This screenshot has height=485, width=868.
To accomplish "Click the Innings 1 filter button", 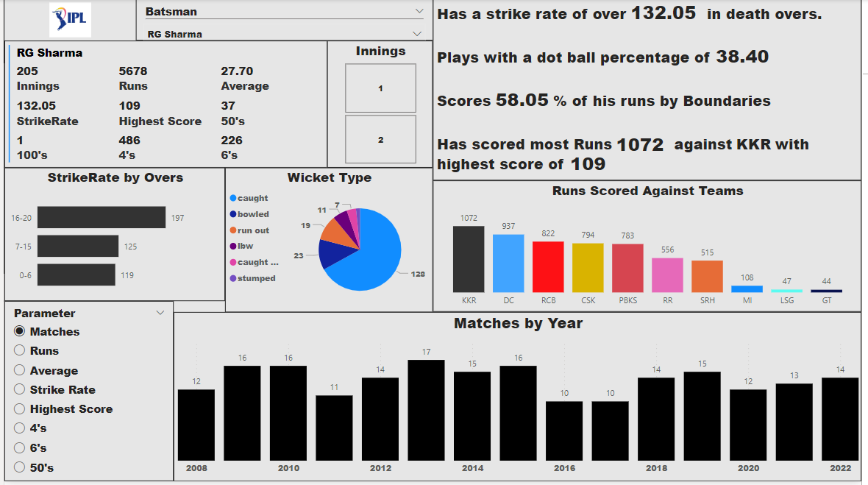I will (x=380, y=88).
